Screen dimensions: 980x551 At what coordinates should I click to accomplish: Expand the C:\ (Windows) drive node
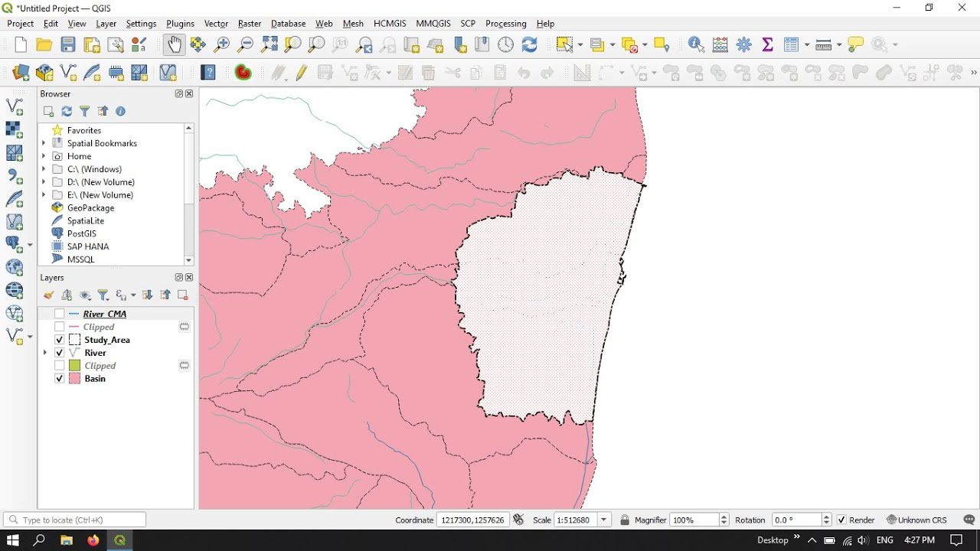click(44, 169)
